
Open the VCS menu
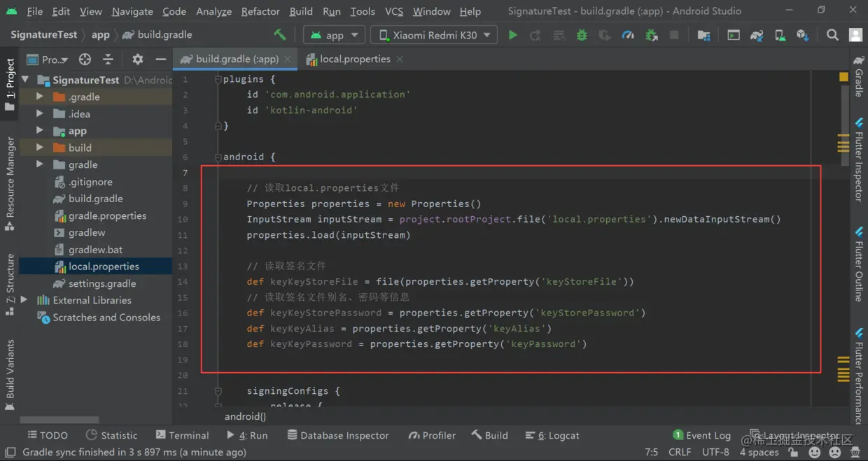(x=394, y=11)
